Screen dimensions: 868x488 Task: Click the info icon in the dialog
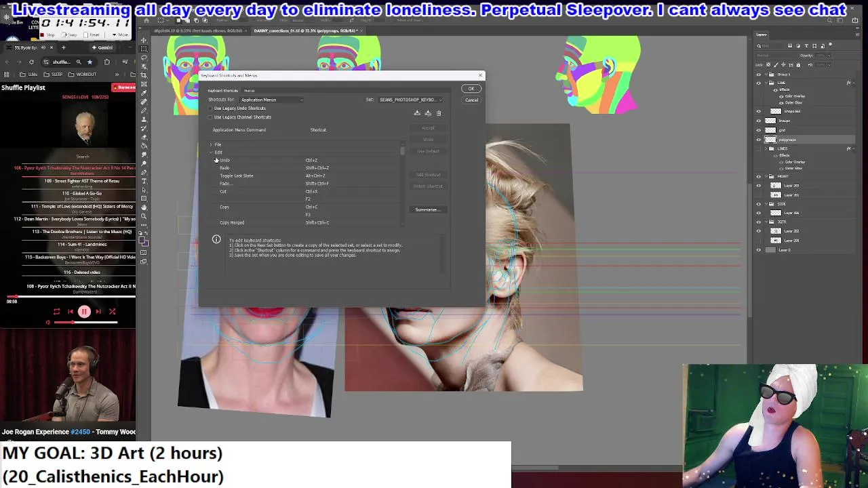coord(216,239)
